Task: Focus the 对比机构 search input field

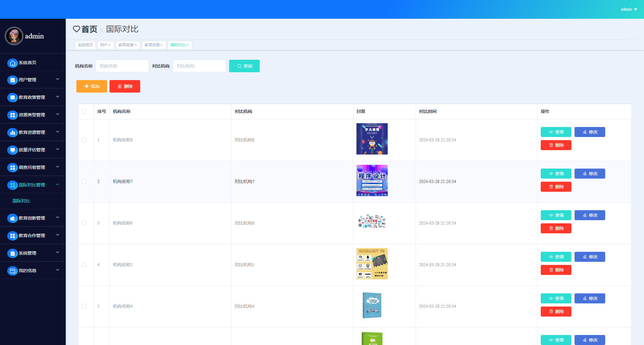Action: click(199, 66)
